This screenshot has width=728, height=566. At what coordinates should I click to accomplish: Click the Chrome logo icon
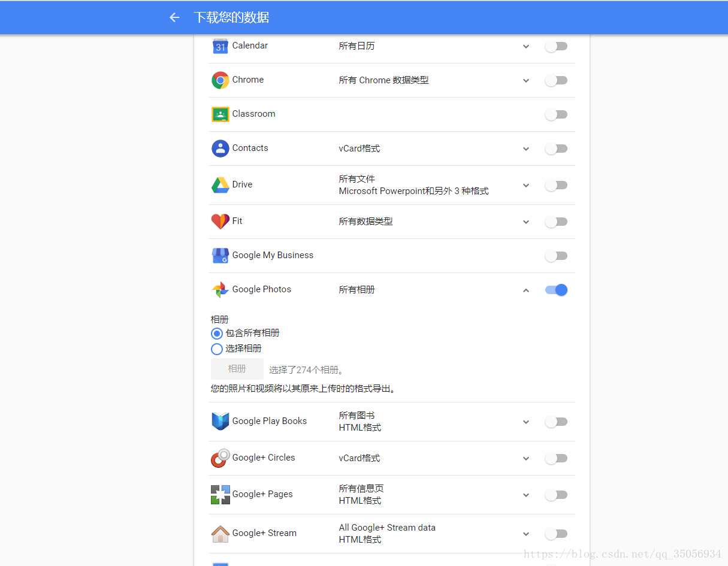220,80
